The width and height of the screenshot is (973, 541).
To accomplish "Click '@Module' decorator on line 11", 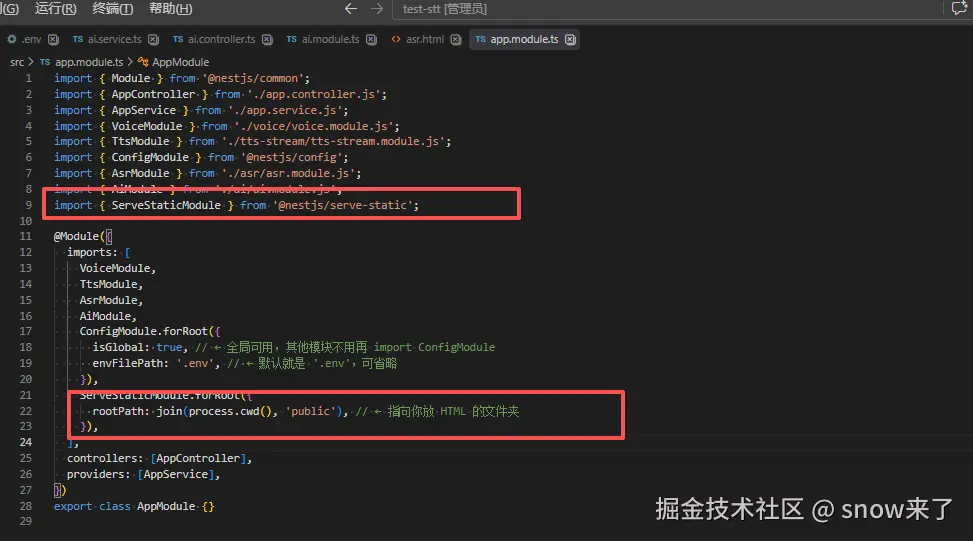I will (x=76, y=236).
